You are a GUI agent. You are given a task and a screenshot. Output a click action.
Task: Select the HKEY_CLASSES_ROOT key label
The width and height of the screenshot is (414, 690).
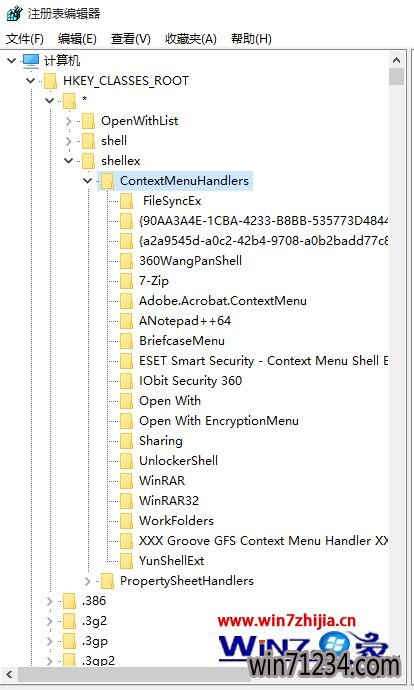(x=126, y=81)
